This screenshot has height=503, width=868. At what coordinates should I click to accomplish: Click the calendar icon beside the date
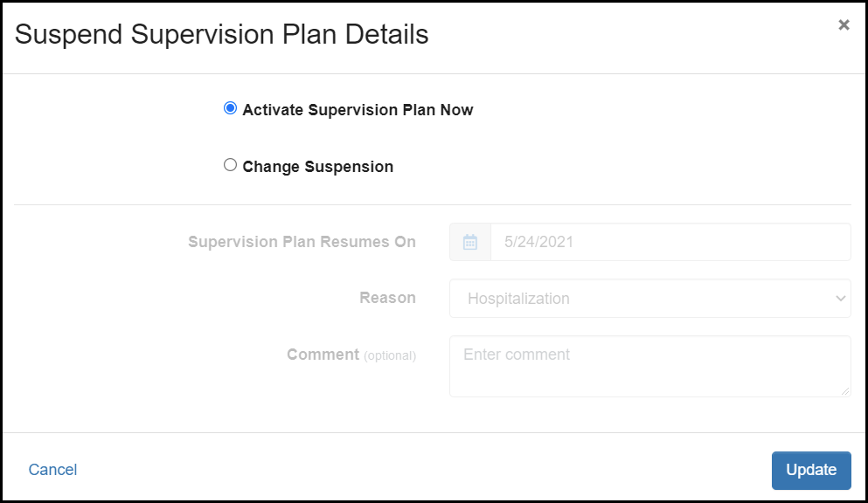[470, 242]
